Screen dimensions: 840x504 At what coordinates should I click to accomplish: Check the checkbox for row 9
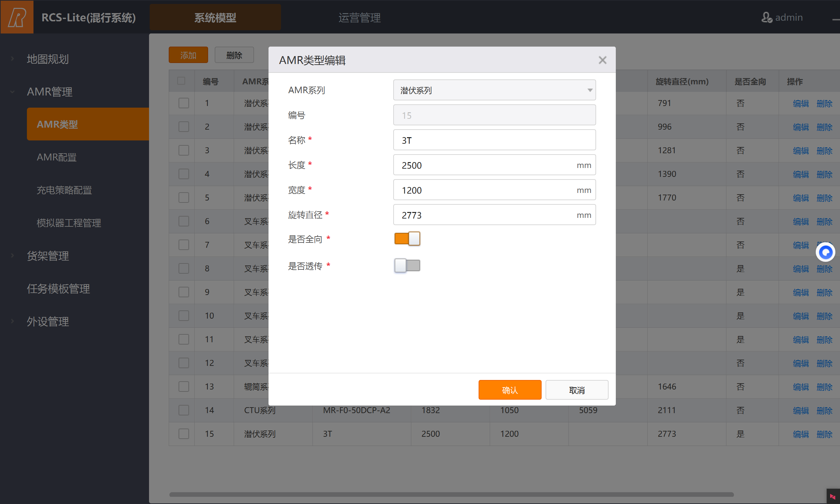point(184,292)
